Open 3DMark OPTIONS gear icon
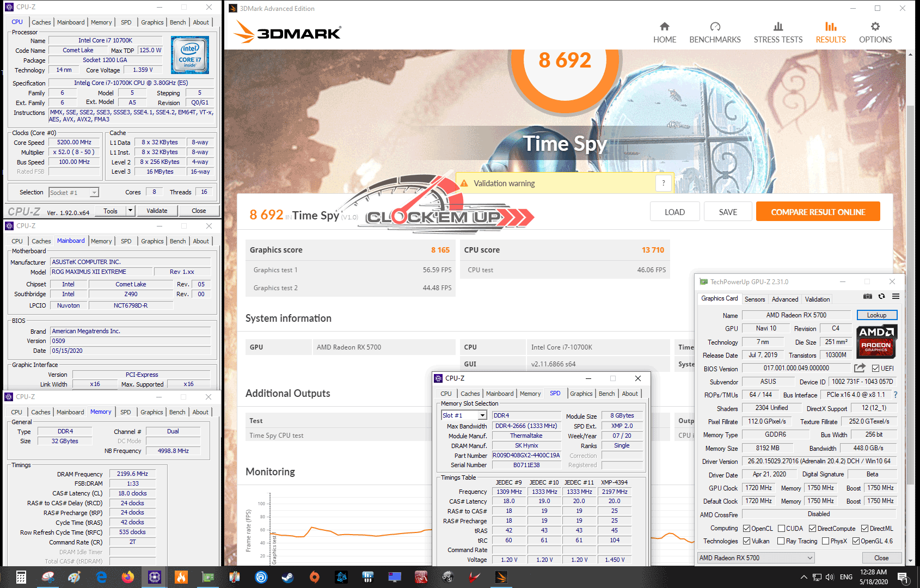This screenshot has width=920, height=588. [x=875, y=27]
